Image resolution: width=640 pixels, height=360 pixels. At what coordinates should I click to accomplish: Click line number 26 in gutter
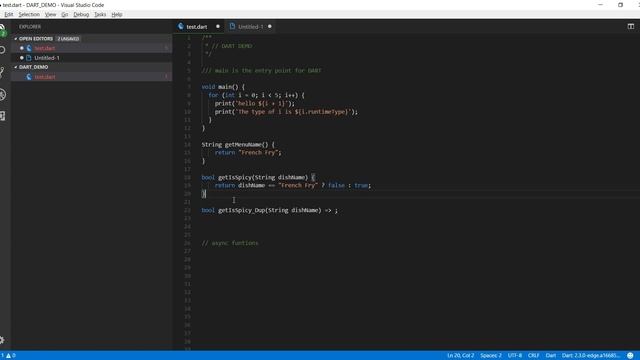pyautogui.click(x=187, y=243)
